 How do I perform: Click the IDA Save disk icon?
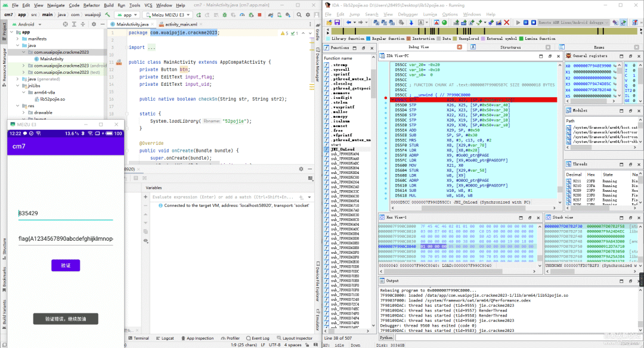(x=337, y=22)
